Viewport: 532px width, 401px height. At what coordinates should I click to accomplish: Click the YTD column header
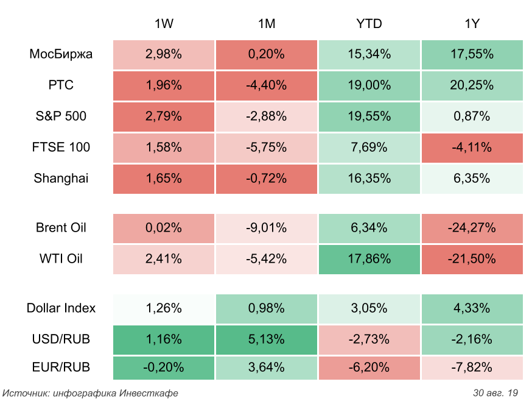coord(369,24)
